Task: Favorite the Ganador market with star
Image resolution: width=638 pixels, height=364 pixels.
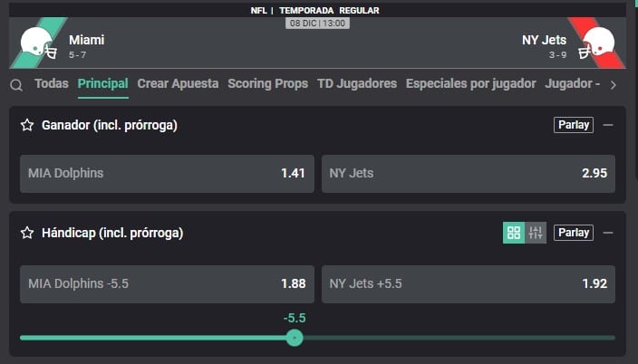Action: [27, 125]
